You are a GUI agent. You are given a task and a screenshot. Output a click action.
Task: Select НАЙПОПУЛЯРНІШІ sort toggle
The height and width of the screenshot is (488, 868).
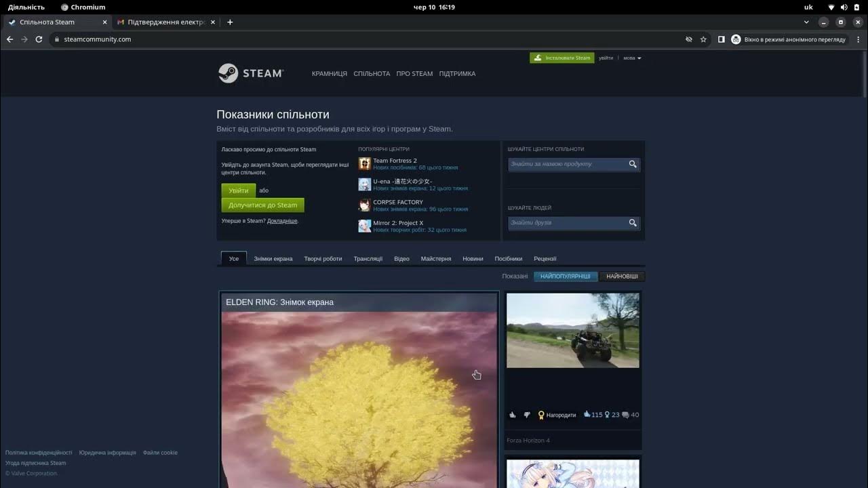(566, 277)
